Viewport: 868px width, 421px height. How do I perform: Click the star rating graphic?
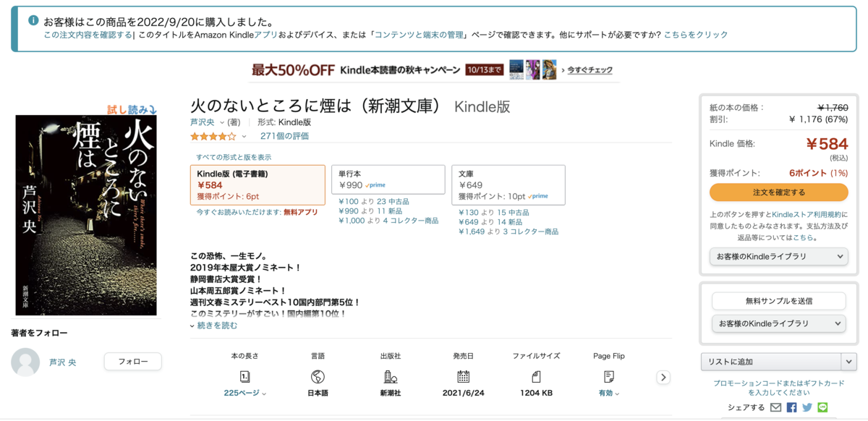click(x=213, y=136)
